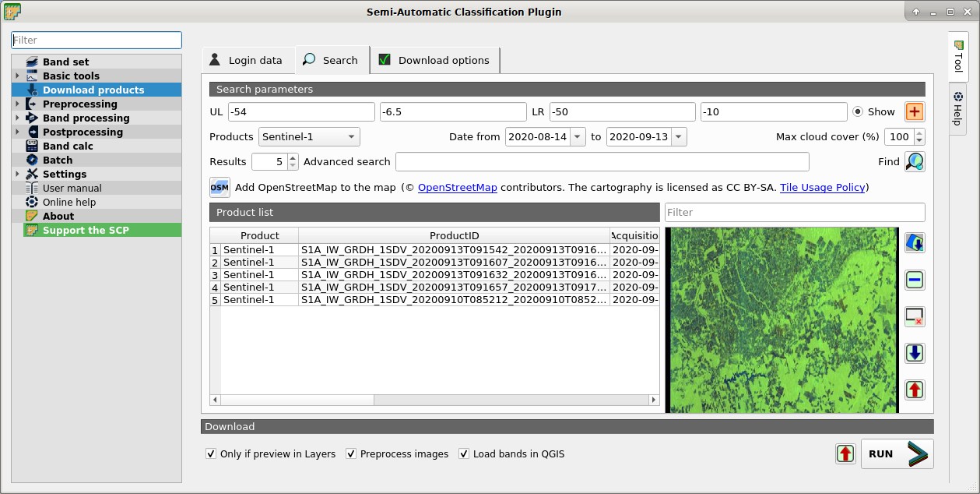Click the minus remove-row icon
The width and height of the screenshot is (980, 494).
click(x=915, y=280)
